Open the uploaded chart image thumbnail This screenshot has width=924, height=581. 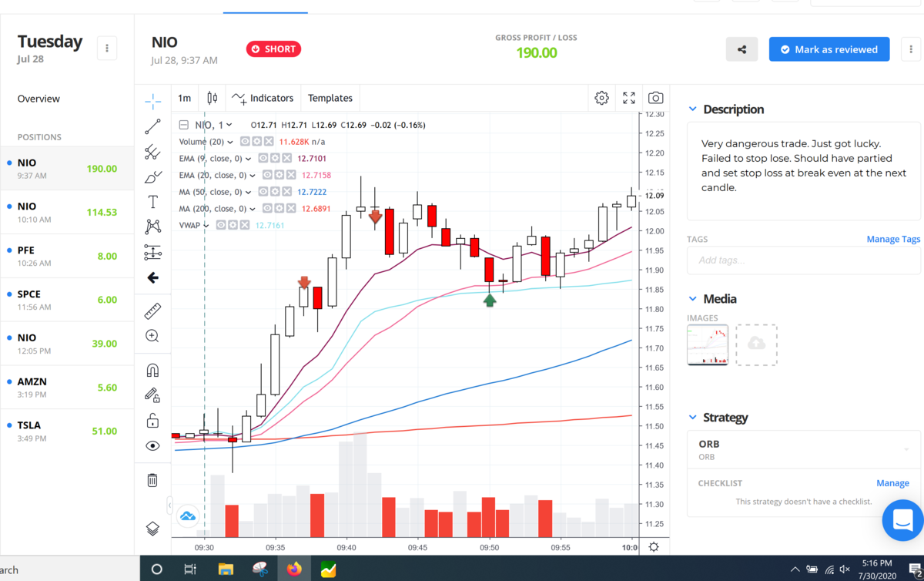(708, 344)
